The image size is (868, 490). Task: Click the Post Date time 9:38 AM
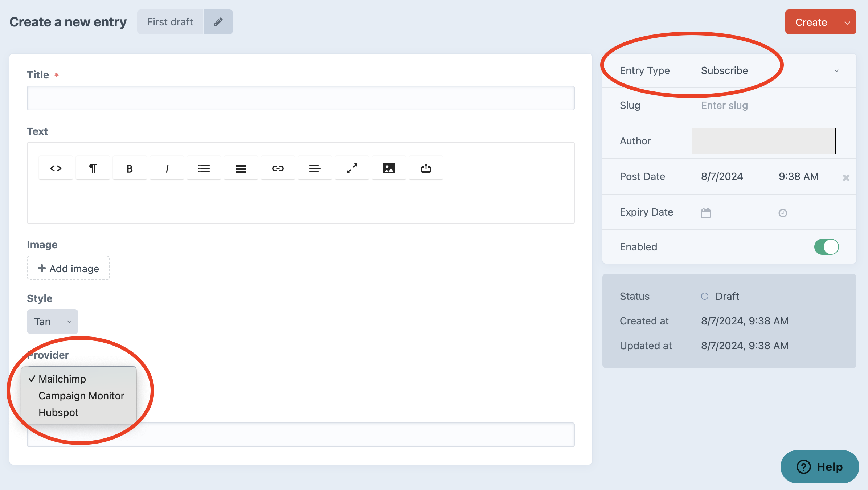798,176
